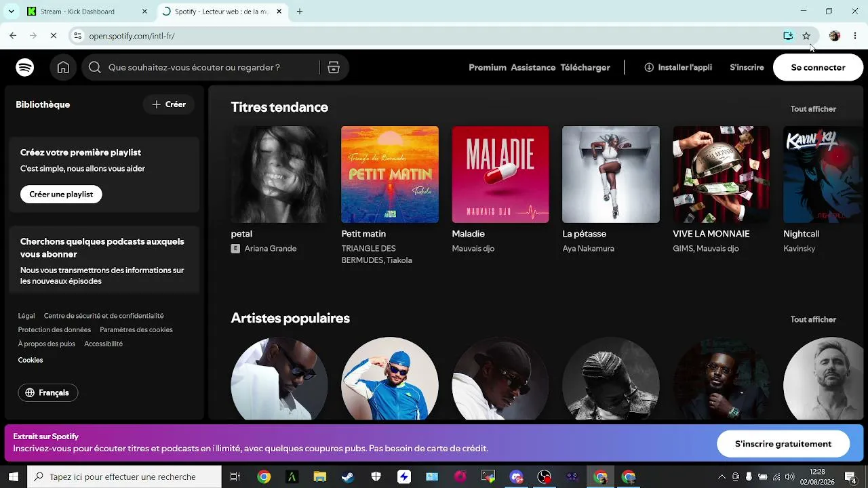
Task: Open Centre de sécurité et de confidentialité
Action: 104,316
